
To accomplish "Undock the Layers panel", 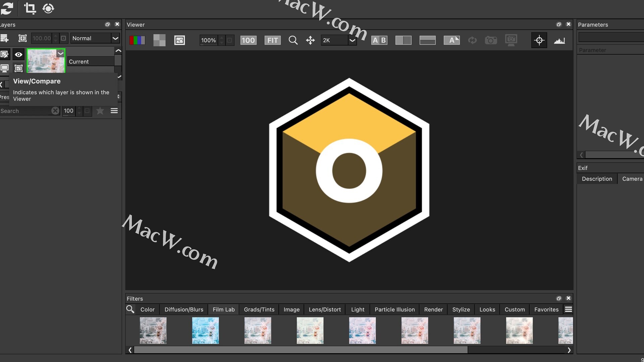I will 108,24.
